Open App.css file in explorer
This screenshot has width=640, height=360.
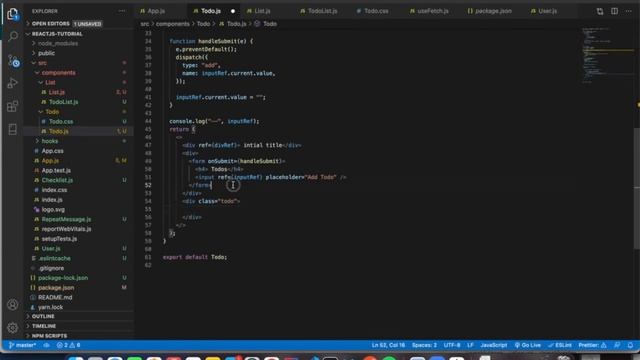point(52,151)
